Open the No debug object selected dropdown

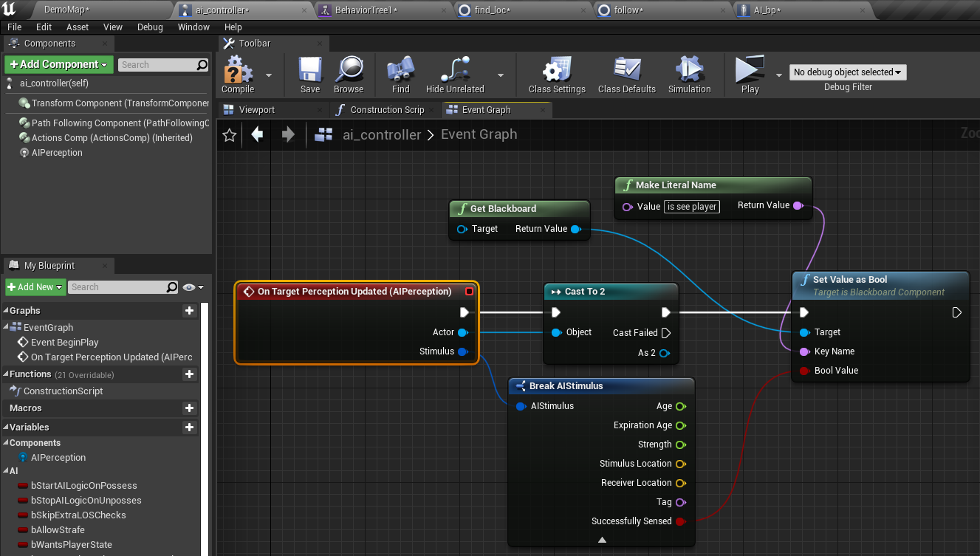point(847,72)
